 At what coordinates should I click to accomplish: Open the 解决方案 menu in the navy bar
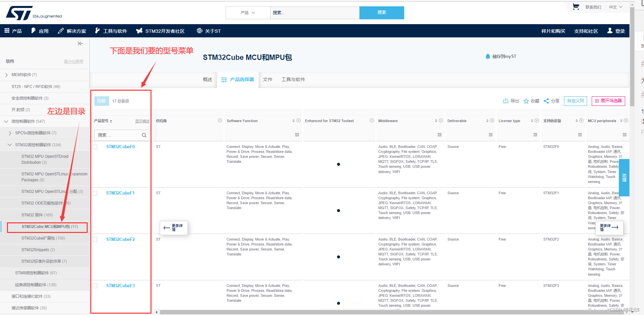click(72, 31)
